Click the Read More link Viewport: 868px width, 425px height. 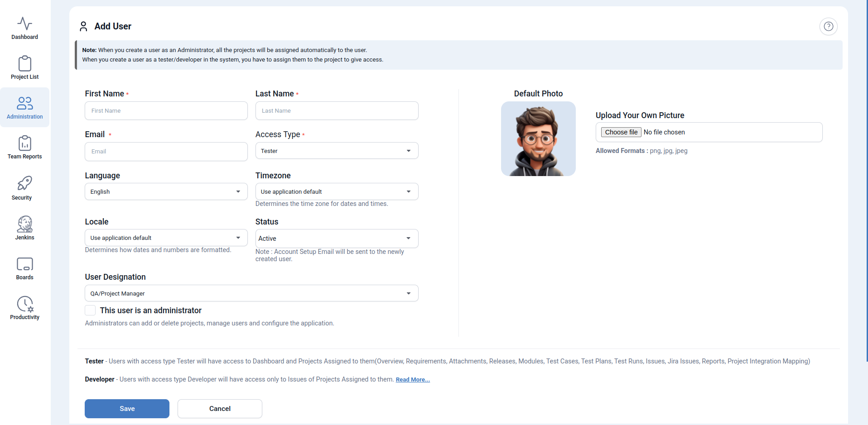[413, 380]
